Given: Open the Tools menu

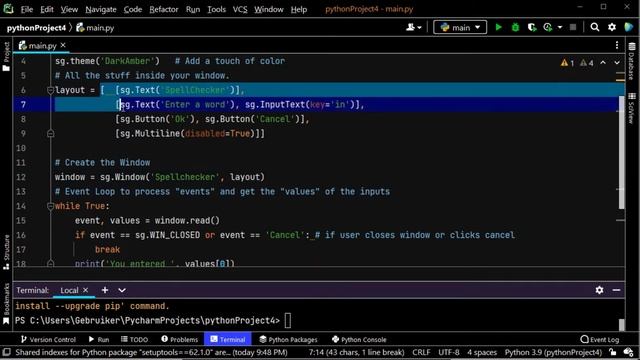Looking at the screenshot, I should coord(216,9).
